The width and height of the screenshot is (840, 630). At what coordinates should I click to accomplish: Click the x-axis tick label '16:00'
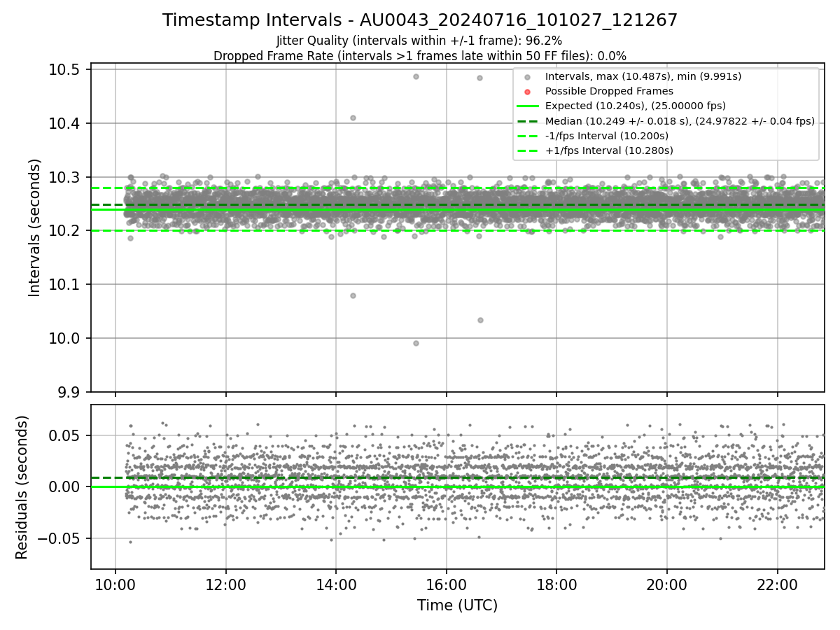pos(446,585)
